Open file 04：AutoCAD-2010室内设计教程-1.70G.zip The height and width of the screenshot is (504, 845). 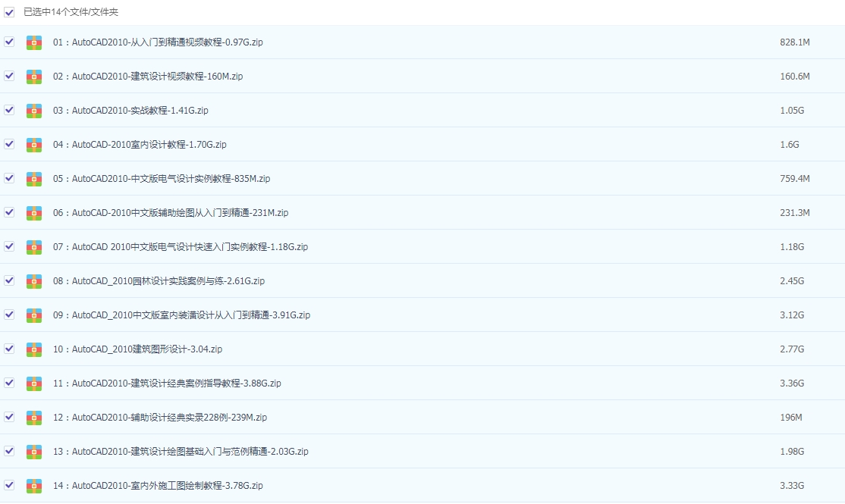(x=140, y=144)
